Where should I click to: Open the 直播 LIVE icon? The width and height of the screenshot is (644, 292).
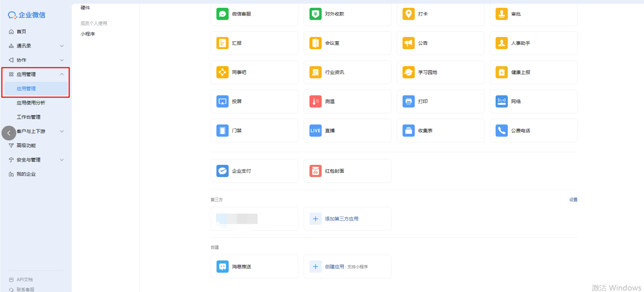point(315,130)
